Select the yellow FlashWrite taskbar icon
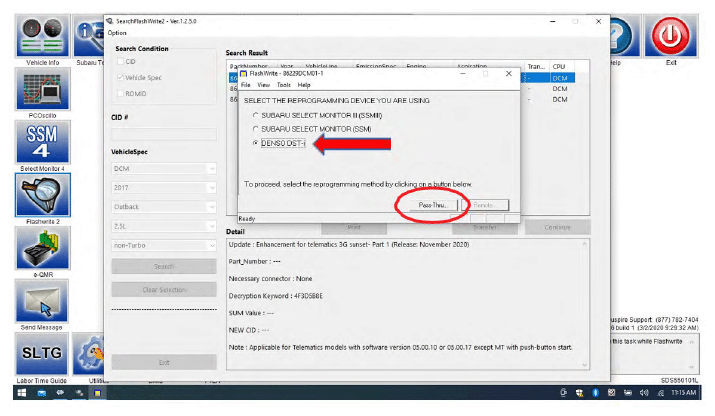The image size is (715, 416). coord(97,393)
